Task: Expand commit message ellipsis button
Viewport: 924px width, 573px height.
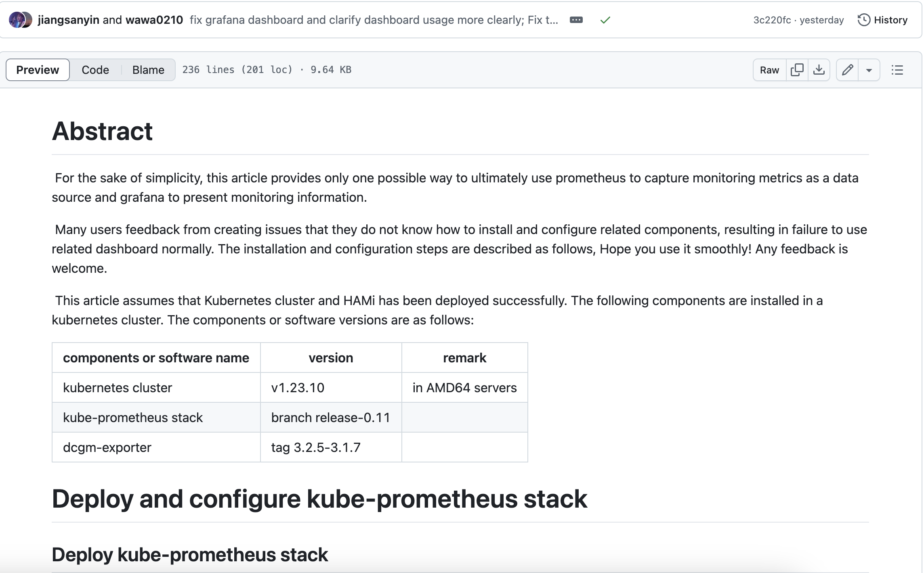Action: pyautogui.click(x=576, y=20)
